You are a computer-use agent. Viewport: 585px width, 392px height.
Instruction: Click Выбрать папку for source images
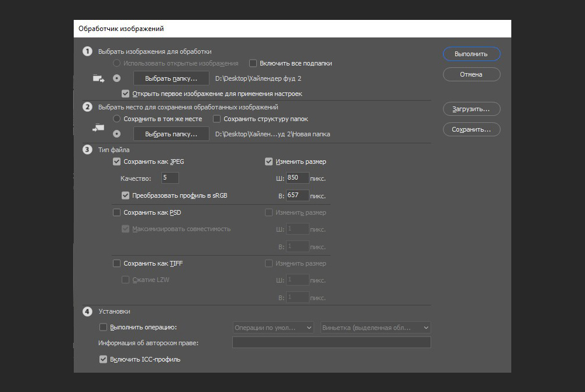[x=171, y=78]
